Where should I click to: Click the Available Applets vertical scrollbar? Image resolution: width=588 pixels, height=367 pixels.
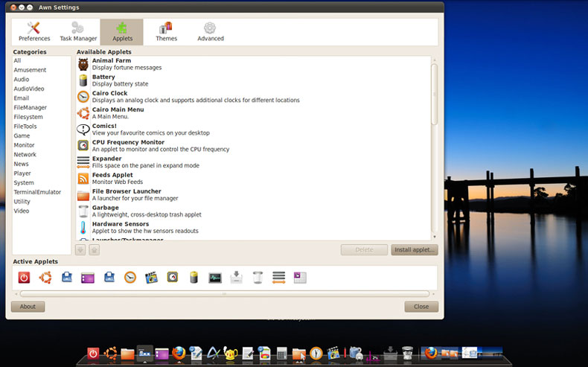click(435, 94)
